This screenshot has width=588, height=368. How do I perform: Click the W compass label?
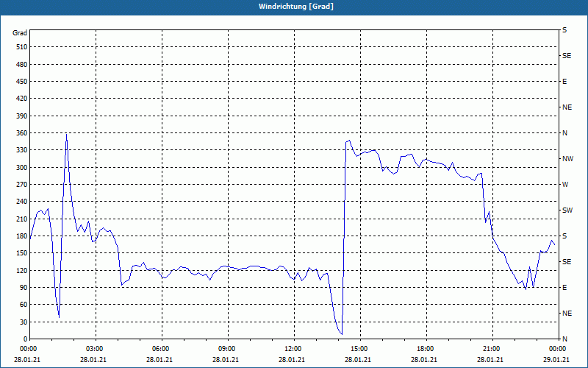tap(565, 185)
